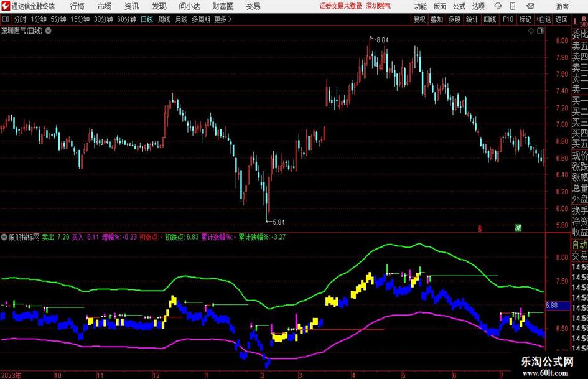Select the 日线 daily period
Image resolution: width=588 pixels, height=379 pixels.
tap(147, 19)
